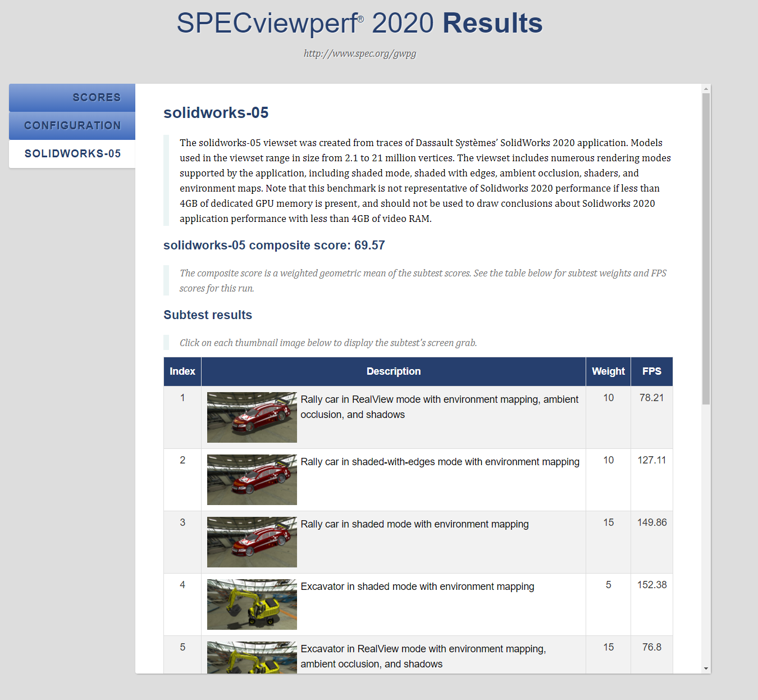Viewport: 758px width, 700px height.
Task: Open rally car RealView subtest thumbnail
Action: (x=252, y=417)
